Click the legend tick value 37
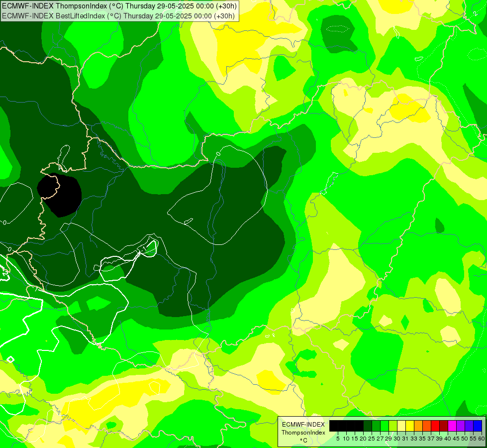487x448 pixels. click(x=431, y=439)
